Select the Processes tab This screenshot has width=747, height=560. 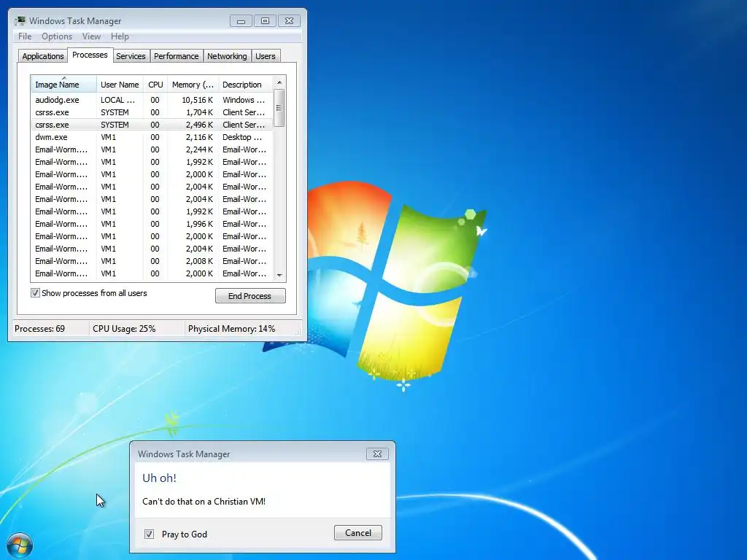(90, 55)
